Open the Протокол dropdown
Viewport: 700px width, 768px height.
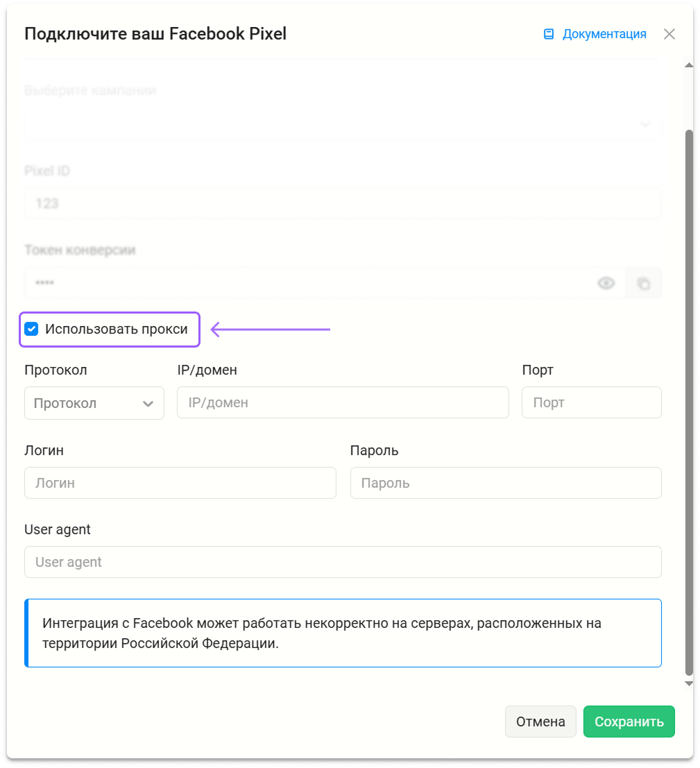pos(94,403)
